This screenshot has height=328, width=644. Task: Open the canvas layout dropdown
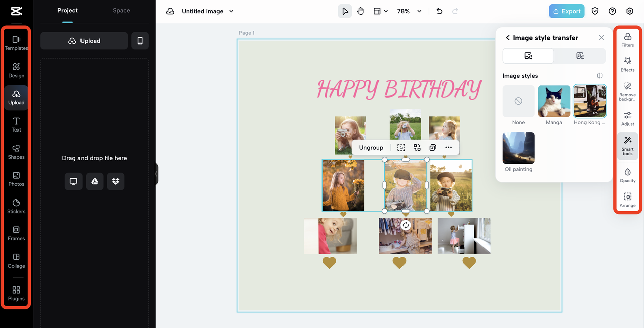point(380,11)
